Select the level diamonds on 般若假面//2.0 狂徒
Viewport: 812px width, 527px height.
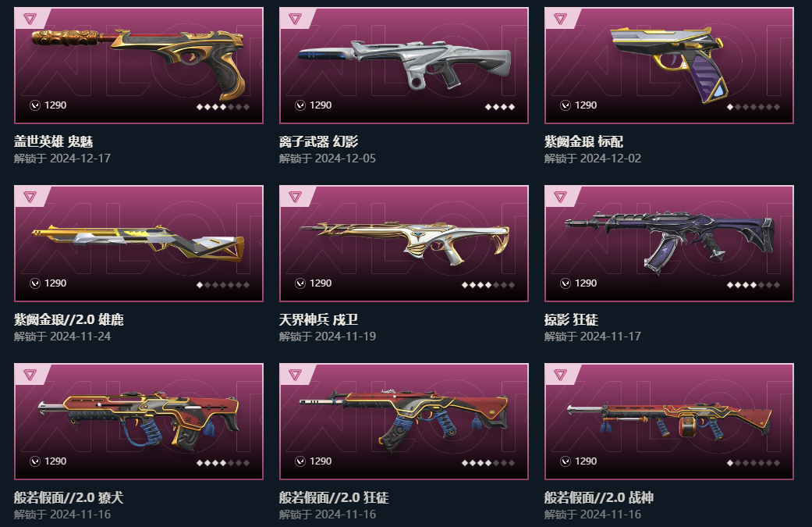[488, 463]
